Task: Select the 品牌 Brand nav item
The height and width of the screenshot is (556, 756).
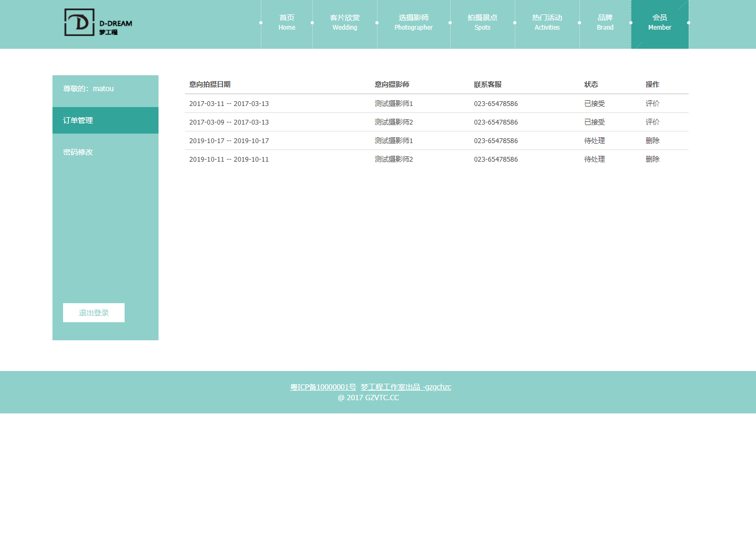Action: click(x=605, y=23)
